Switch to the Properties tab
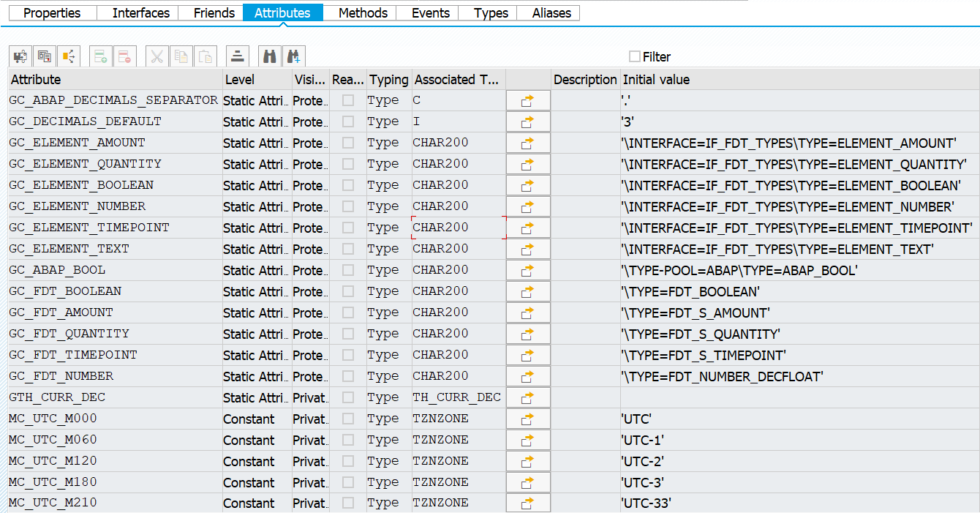 (52, 13)
